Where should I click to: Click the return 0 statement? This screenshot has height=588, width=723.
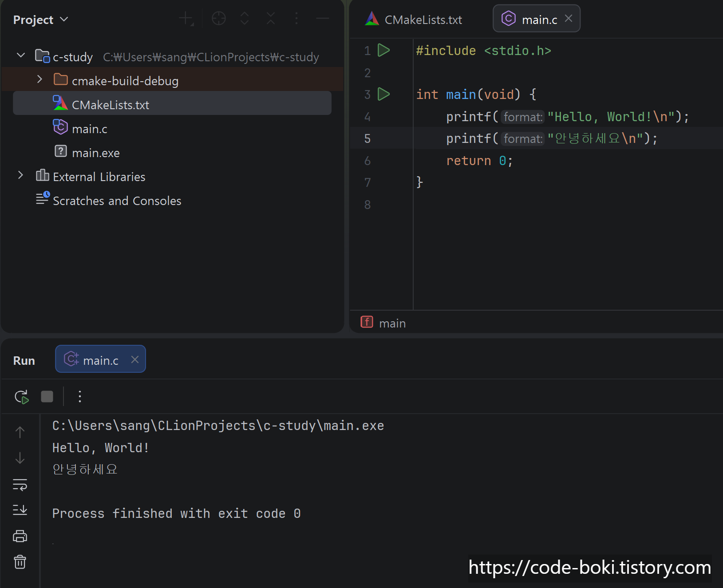(x=479, y=161)
